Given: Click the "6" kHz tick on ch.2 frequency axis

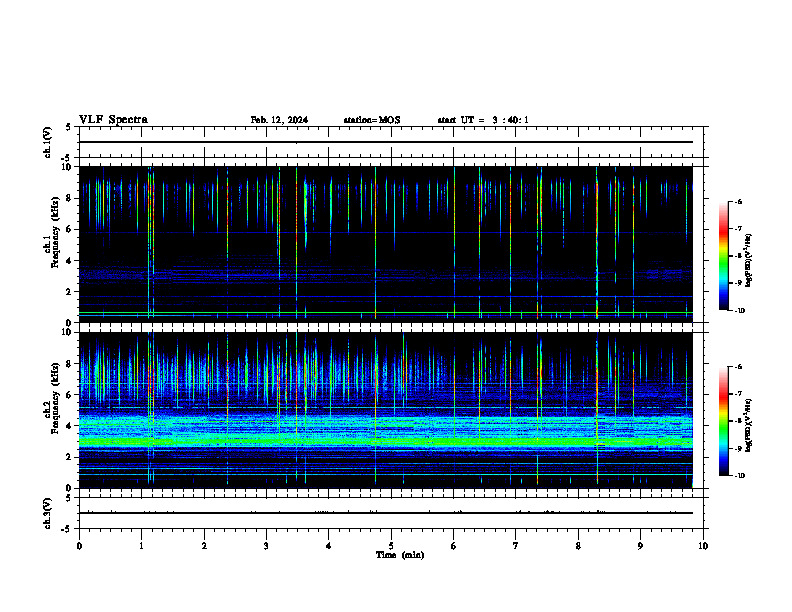Looking at the screenshot, I should click(70, 395).
